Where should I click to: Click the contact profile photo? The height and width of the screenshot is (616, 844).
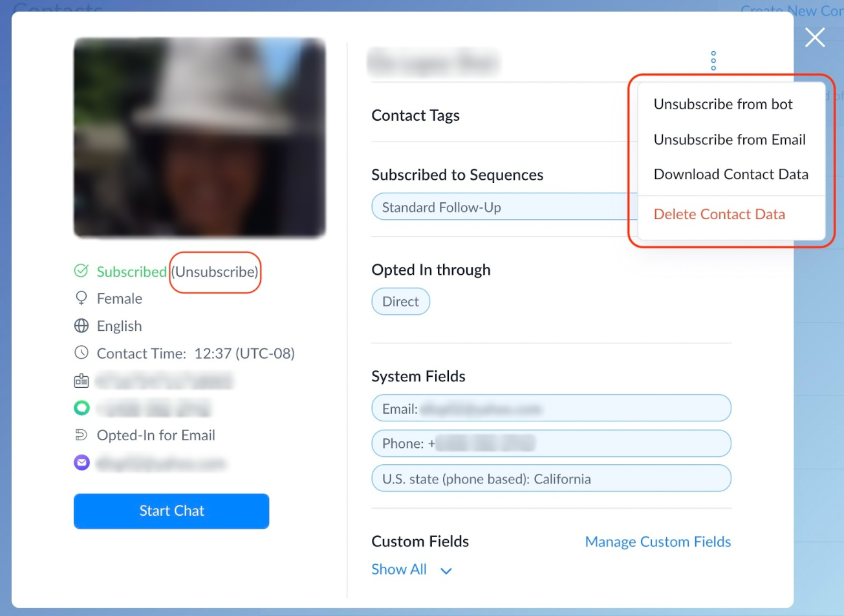[x=199, y=138]
